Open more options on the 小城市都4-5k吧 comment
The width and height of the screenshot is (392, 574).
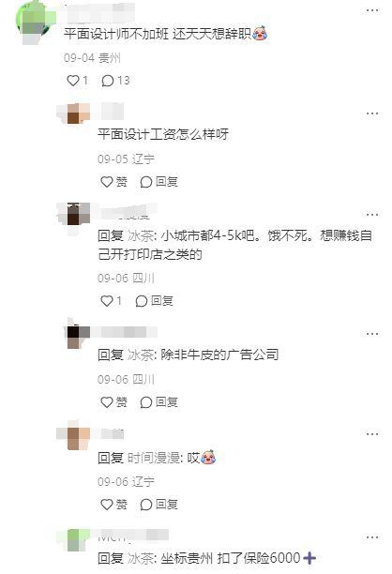coord(372,215)
